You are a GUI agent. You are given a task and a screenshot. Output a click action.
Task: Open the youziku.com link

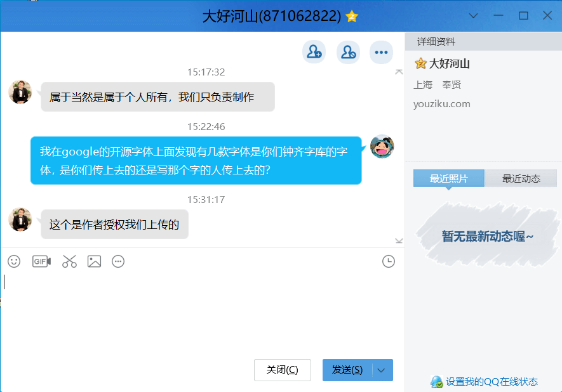pos(442,104)
